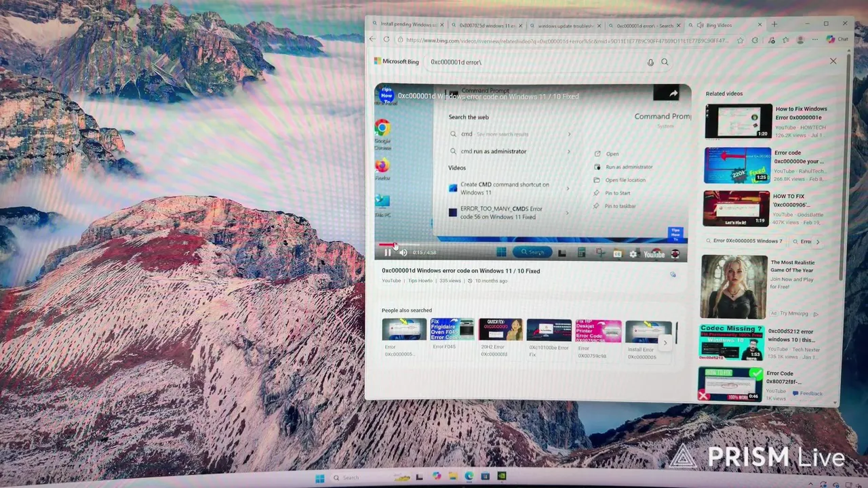Close the Install pending Windows tab
Screen dimensions: 868x488
[441, 25]
